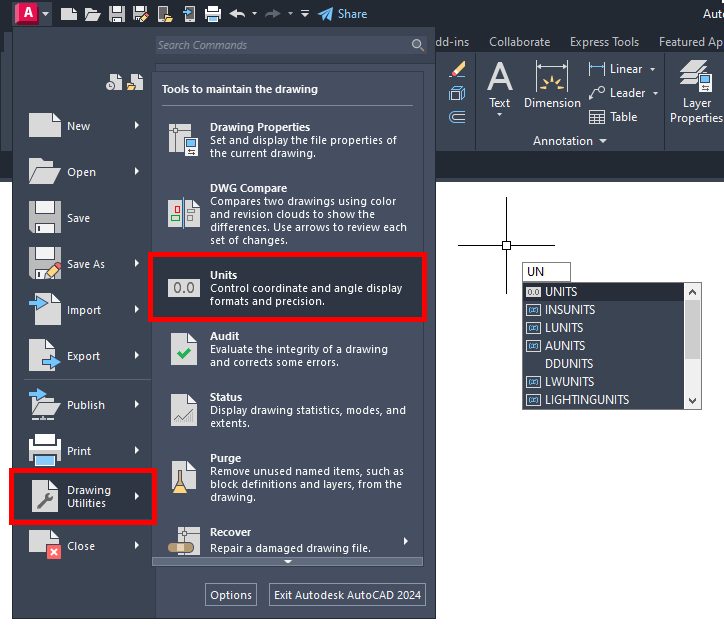Viewport: 724px width, 634px height.
Task: Expand the Recover submenu arrow
Action: tap(405, 541)
